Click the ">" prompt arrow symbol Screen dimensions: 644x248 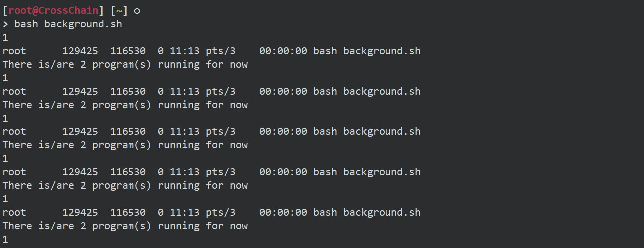6,24
